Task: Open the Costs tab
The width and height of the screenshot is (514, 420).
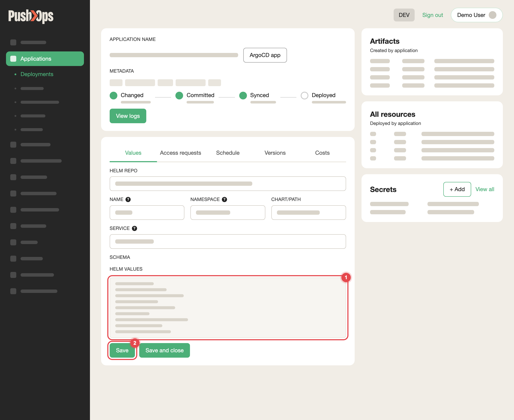Action: pyautogui.click(x=322, y=153)
